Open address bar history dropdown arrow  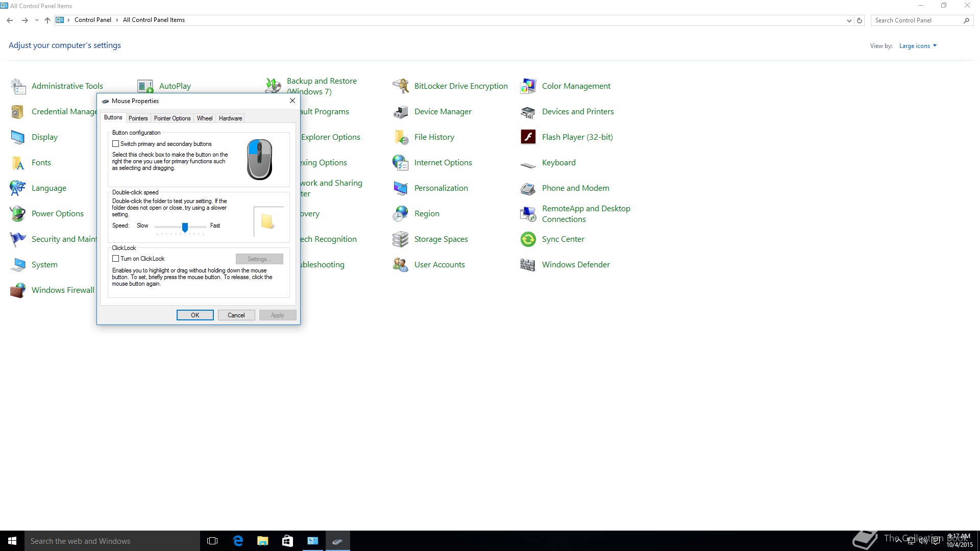(x=849, y=21)
